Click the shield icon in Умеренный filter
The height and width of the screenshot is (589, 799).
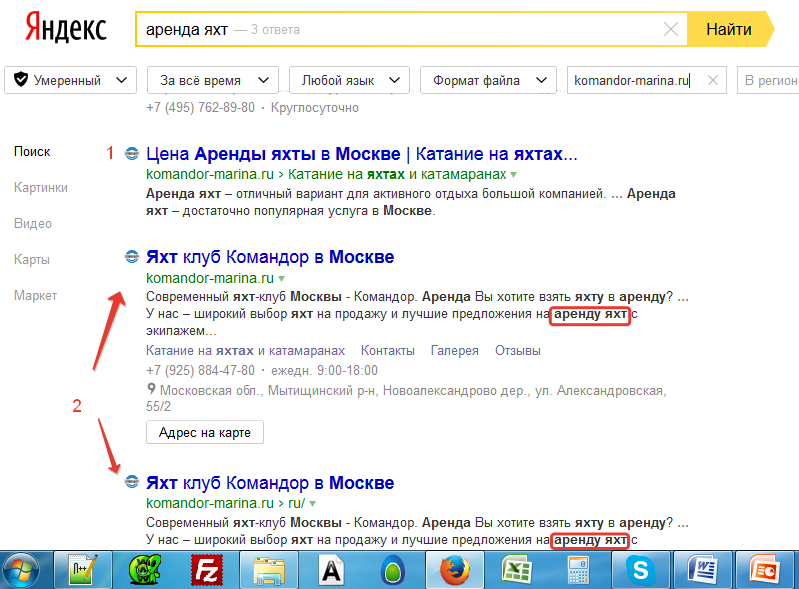[21, 79]
